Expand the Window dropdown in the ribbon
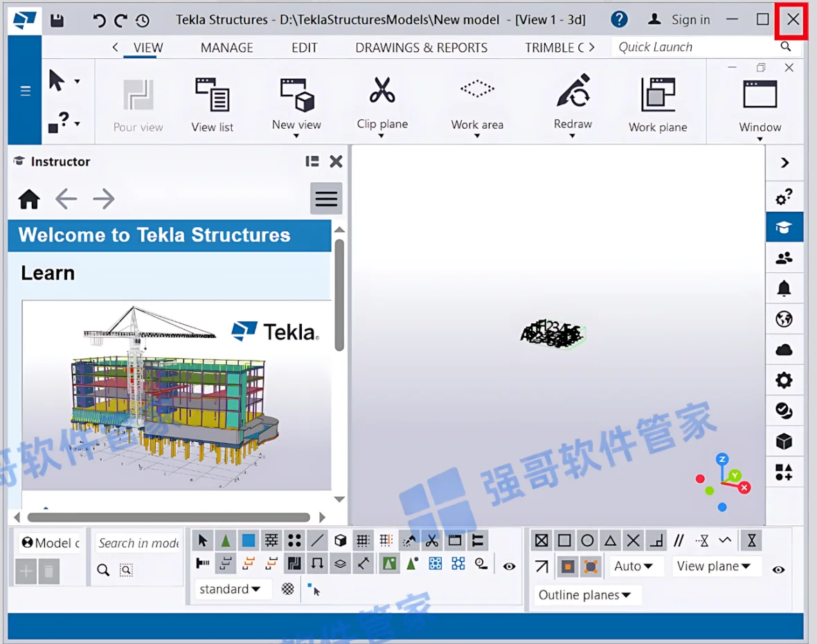The width and height of the screenshot is (817, 644). (x=760, y=138)
